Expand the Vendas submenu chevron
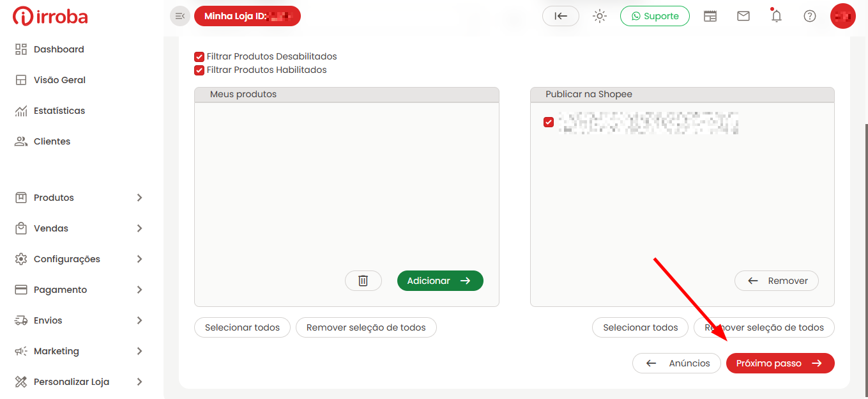Image resolution: width=868 pixels, height=399 pixels. [140, 228]
